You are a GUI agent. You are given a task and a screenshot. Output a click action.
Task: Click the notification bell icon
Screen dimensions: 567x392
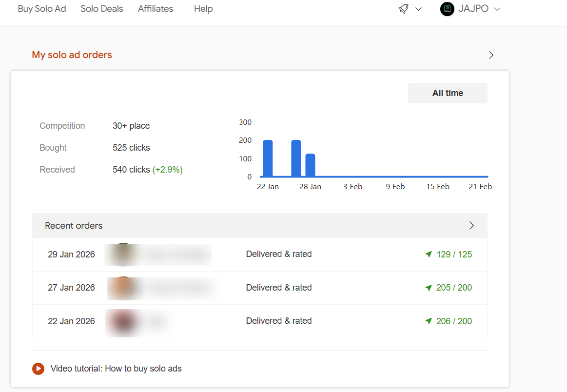[403, 9]
